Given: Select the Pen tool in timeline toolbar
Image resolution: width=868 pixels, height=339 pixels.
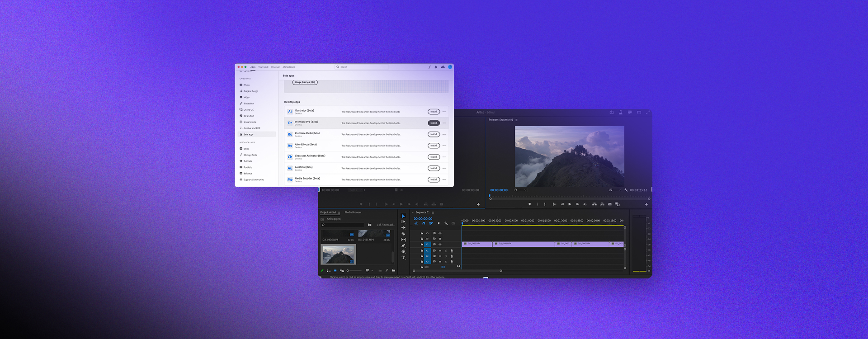Looking at the screenshot, I should click(403, 245).
